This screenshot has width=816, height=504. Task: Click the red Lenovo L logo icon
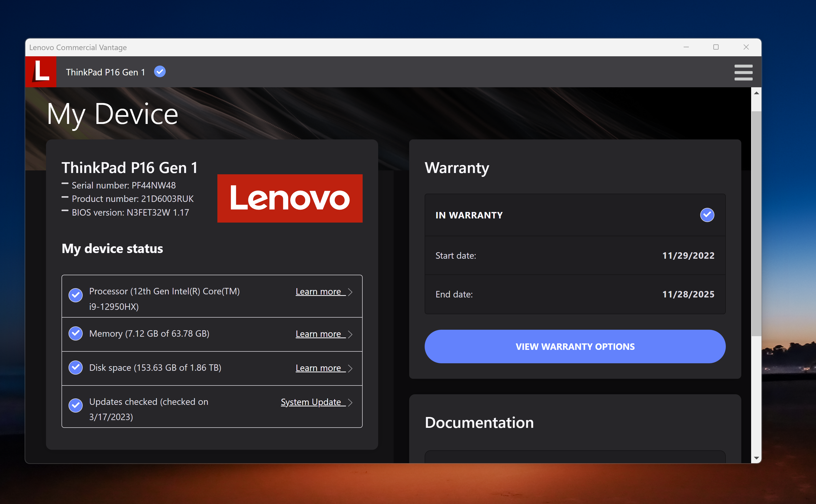(x=41, y=72)
